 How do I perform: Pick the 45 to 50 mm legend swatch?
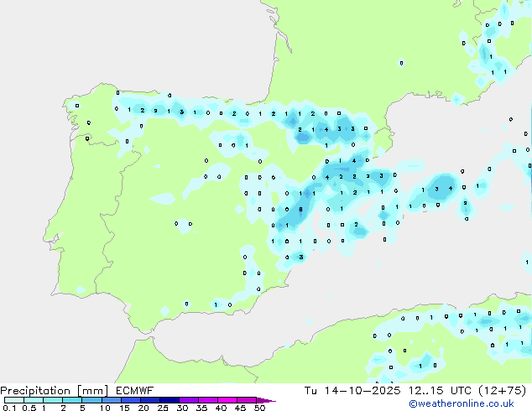tap(247, 400)
